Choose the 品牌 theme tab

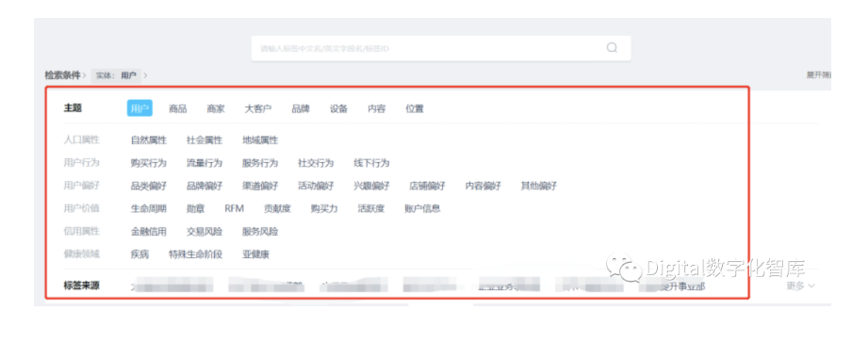[x=301, y=108]
